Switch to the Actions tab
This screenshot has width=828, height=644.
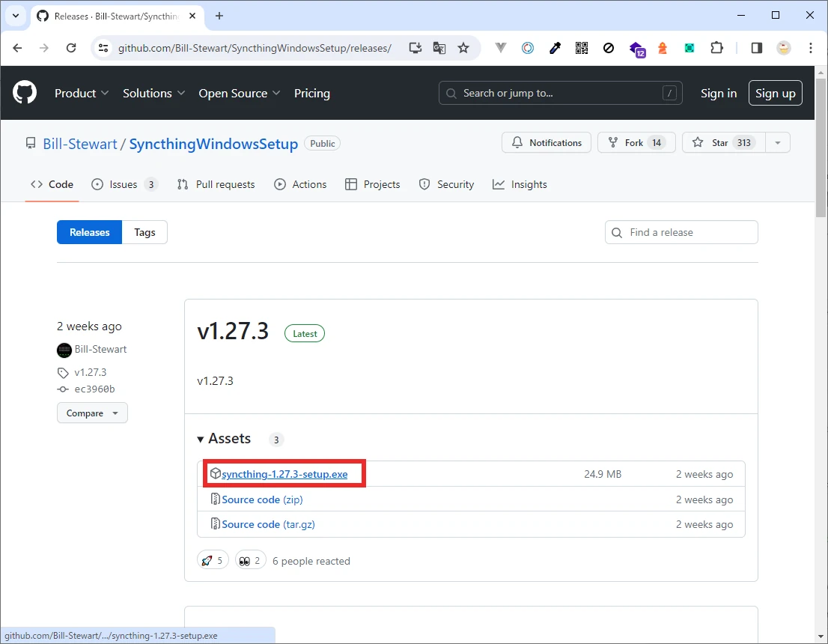(300, 184)
